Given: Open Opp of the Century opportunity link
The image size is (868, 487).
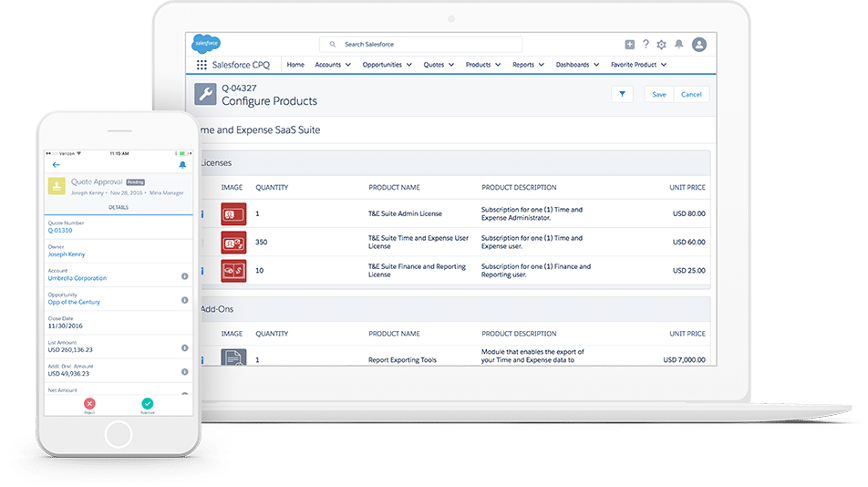Looking at the screenshot, I should point(74,302).
